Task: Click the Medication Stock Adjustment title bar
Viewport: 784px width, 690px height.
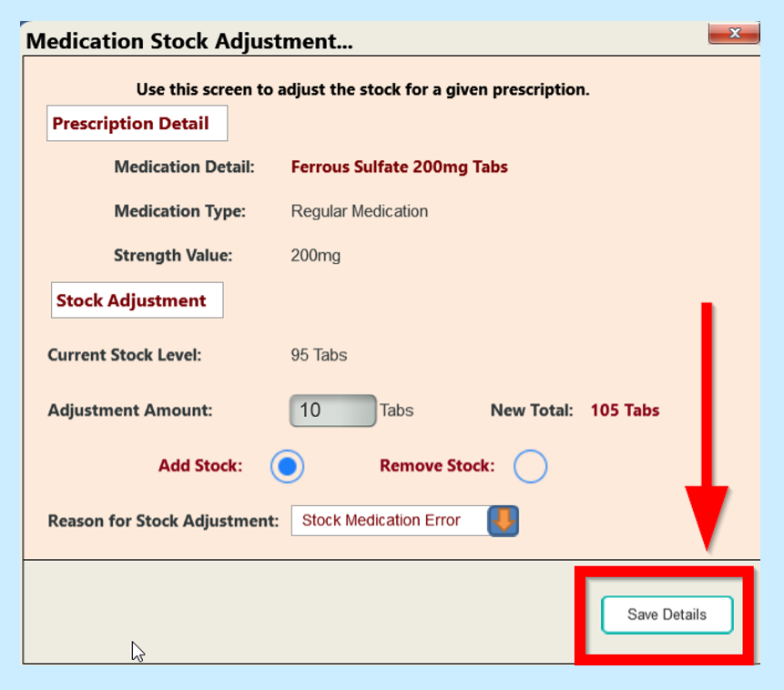Action: (x=273, y=42)
